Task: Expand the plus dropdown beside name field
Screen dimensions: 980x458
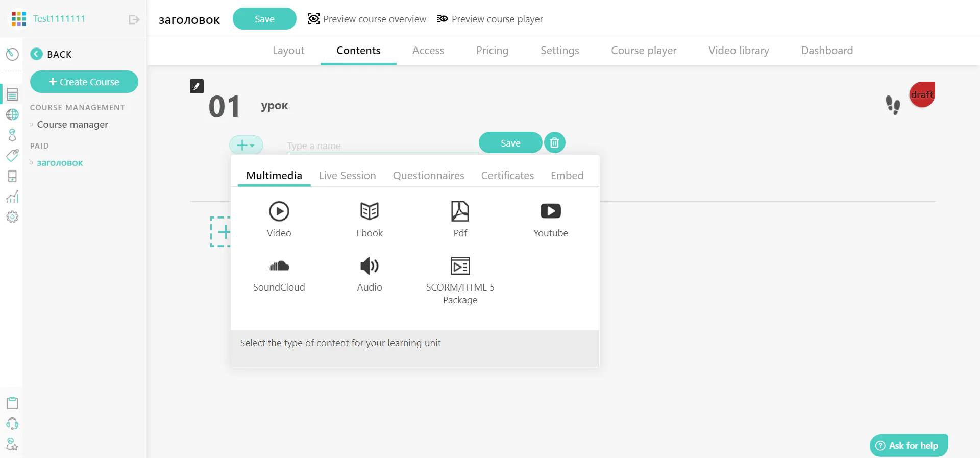Action: coord(246,146)
